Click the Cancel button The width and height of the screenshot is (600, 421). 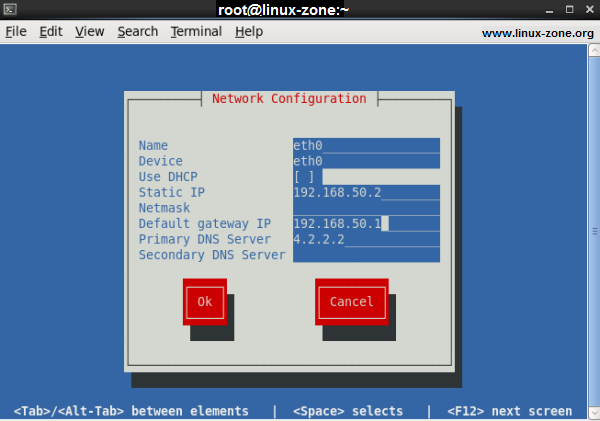click(x=352, y=302)
